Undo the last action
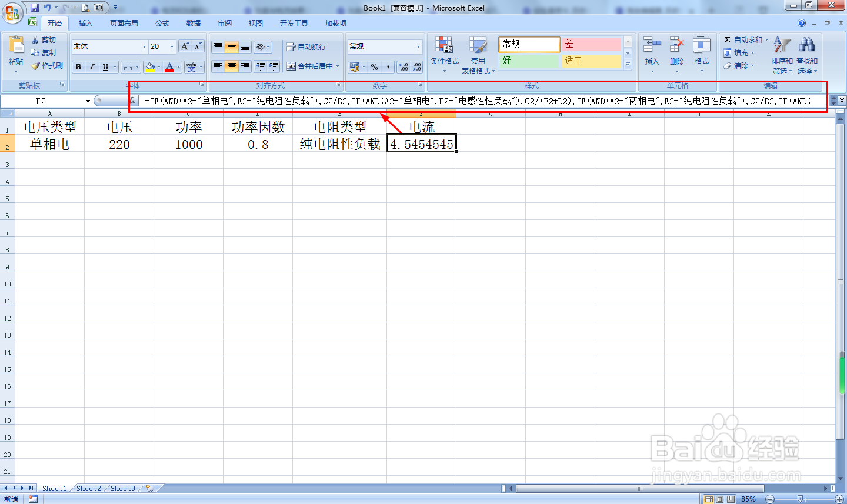Viewport: 847px width, 504px height. (x=47, y=8)
